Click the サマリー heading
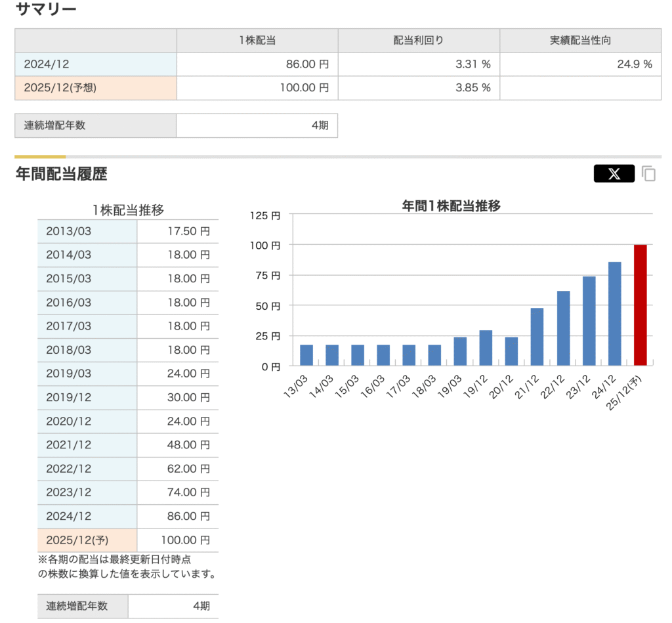 46,9
